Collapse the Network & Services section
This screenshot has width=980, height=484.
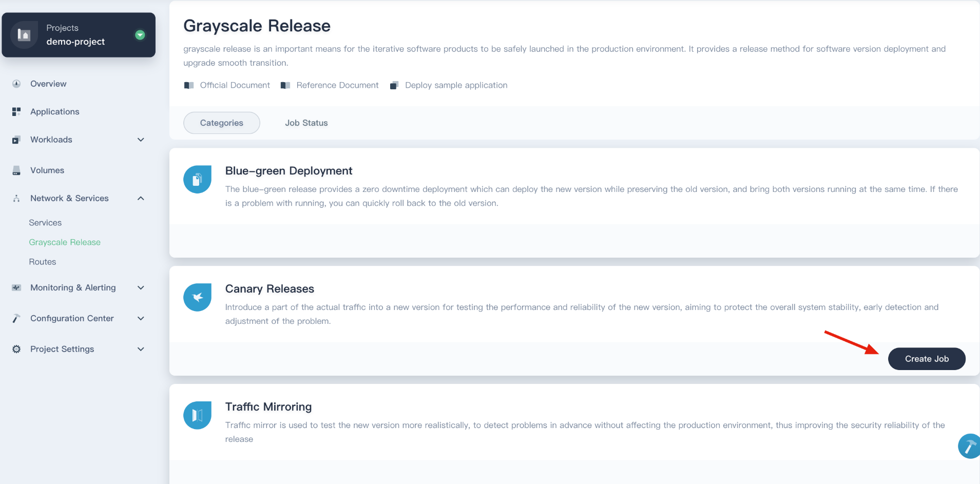(141, 198)
